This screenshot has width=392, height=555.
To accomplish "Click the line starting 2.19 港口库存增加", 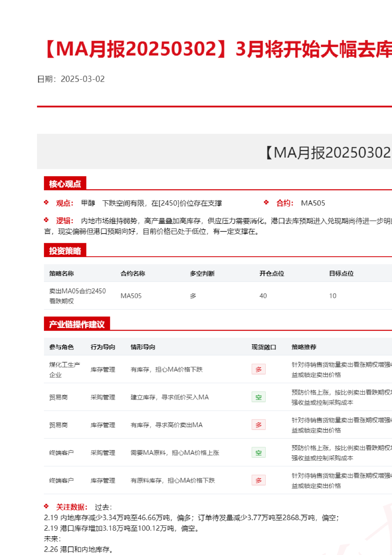I will tap(121, 528).
